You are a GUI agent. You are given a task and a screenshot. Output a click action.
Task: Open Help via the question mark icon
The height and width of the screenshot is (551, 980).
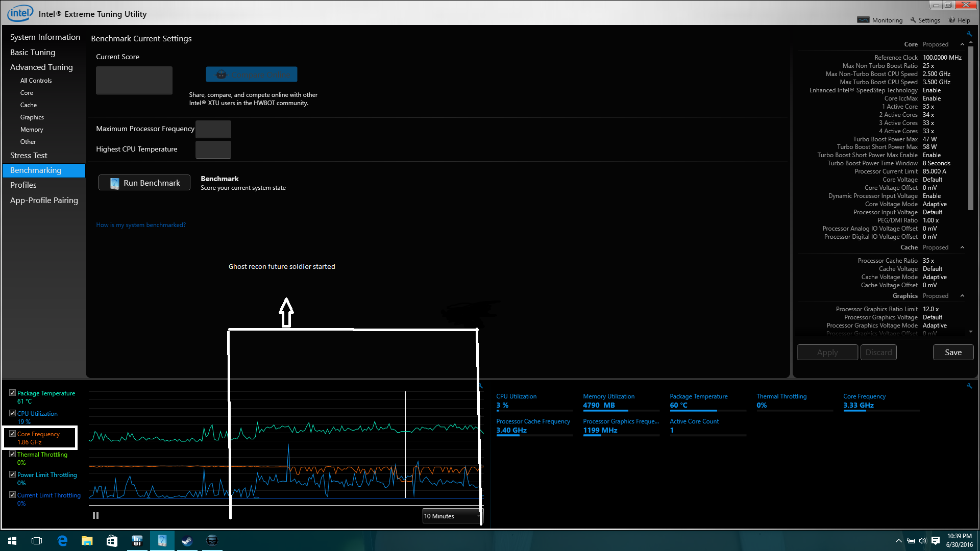[x=960, y=20]
